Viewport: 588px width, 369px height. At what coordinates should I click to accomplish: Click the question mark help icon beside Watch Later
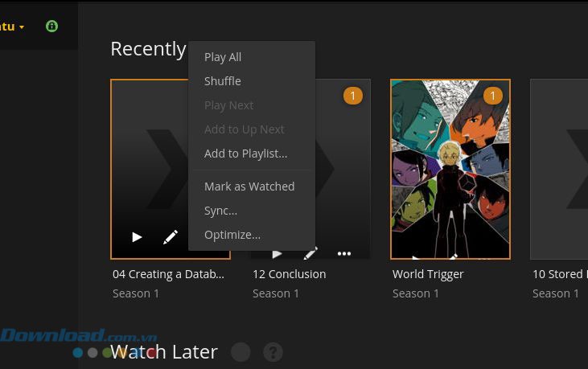click(x=273, y=352)
